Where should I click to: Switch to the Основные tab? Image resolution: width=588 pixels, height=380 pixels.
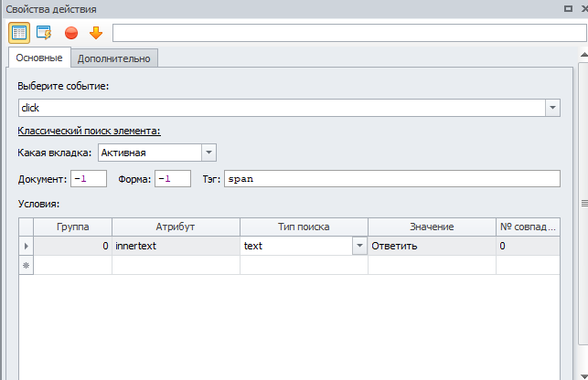click(39, 58)
